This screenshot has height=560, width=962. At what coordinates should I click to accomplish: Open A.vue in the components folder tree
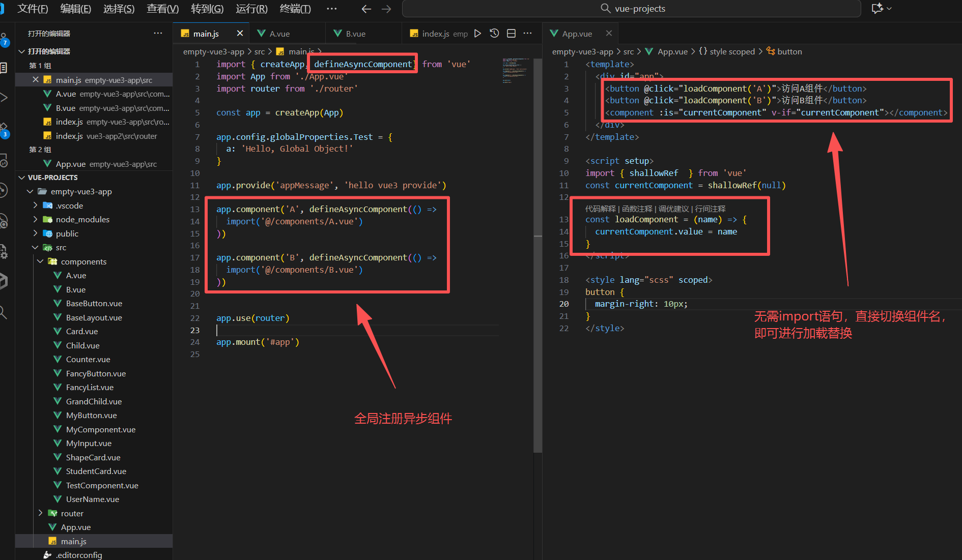pyautogui.click(x=94, y=275)
